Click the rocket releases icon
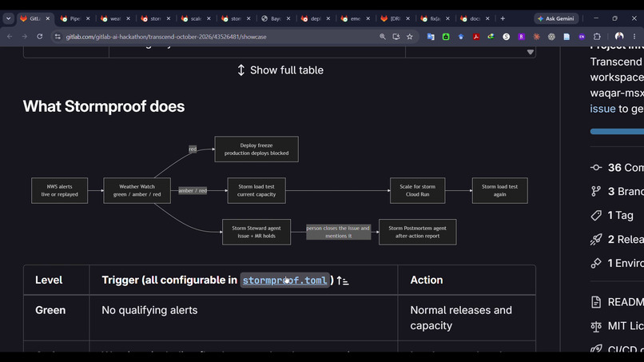The width and height of the screenshot is (644, 362). coord(596,239)
